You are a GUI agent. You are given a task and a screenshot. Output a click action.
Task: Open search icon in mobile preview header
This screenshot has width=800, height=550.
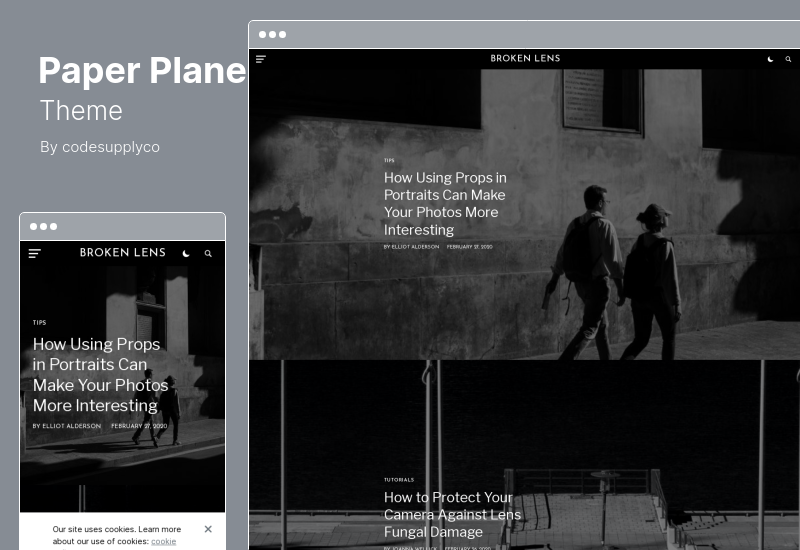coord(208,253)
